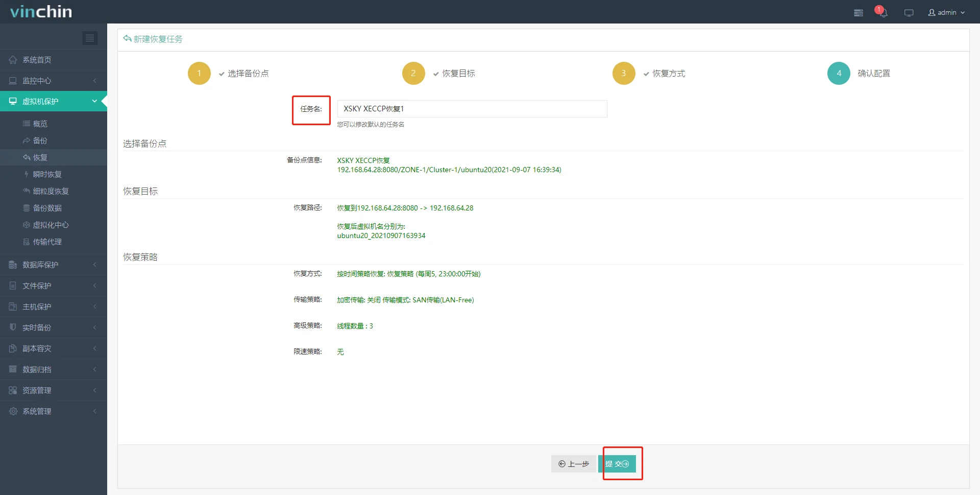980x495 pixels.
Task: Click step 4 确认配置 circle
Action: pos(839,73)
